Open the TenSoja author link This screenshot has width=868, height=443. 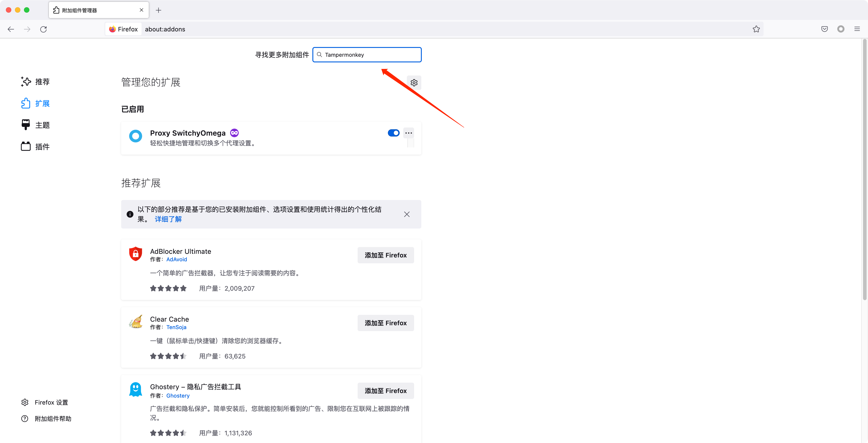pos(176,327)
